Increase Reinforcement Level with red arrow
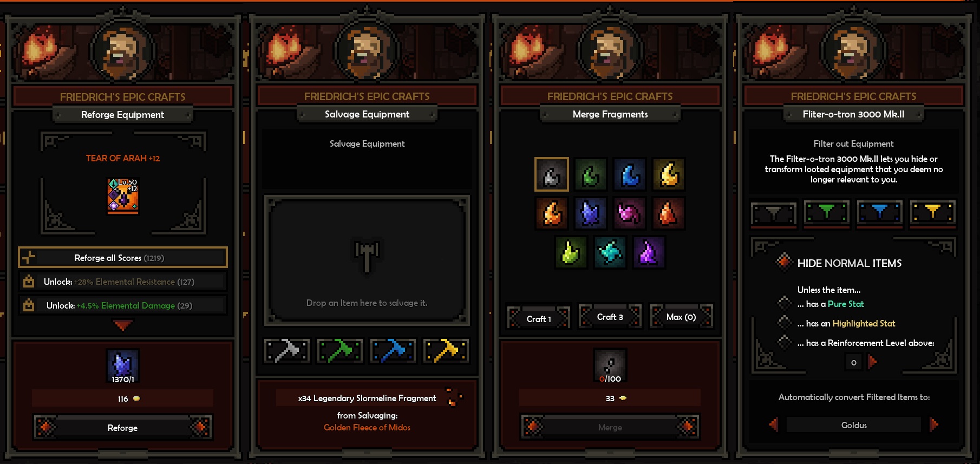 872,362
